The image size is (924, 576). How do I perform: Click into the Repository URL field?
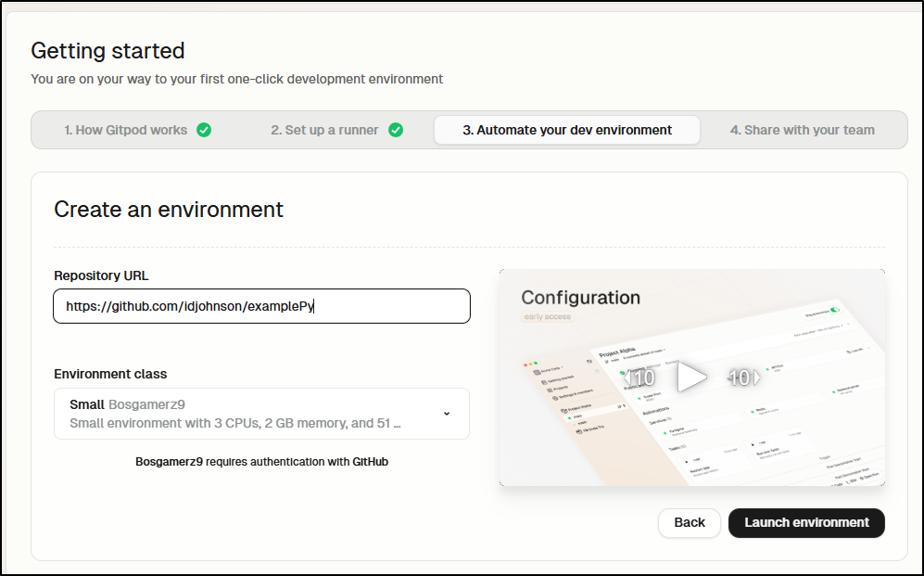click(x=261, y=306)
